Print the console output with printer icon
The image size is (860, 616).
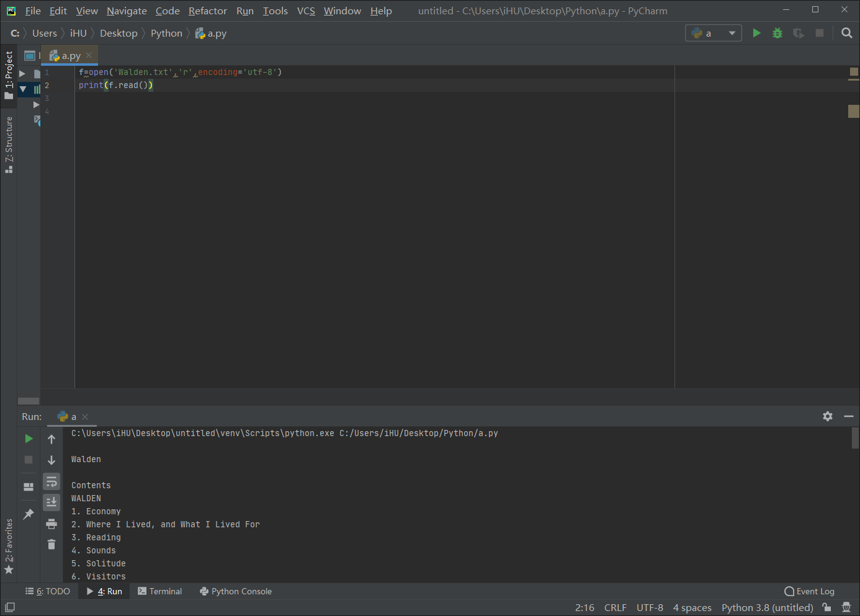tap(52, 524)
